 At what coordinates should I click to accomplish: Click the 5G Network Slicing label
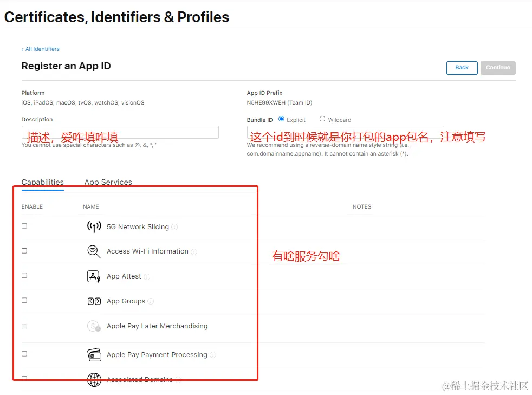coord(138,227)
